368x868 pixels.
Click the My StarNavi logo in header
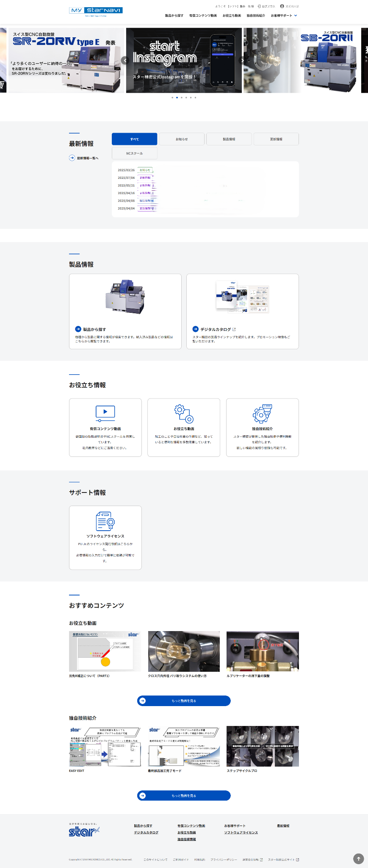(x=96, y=11)
